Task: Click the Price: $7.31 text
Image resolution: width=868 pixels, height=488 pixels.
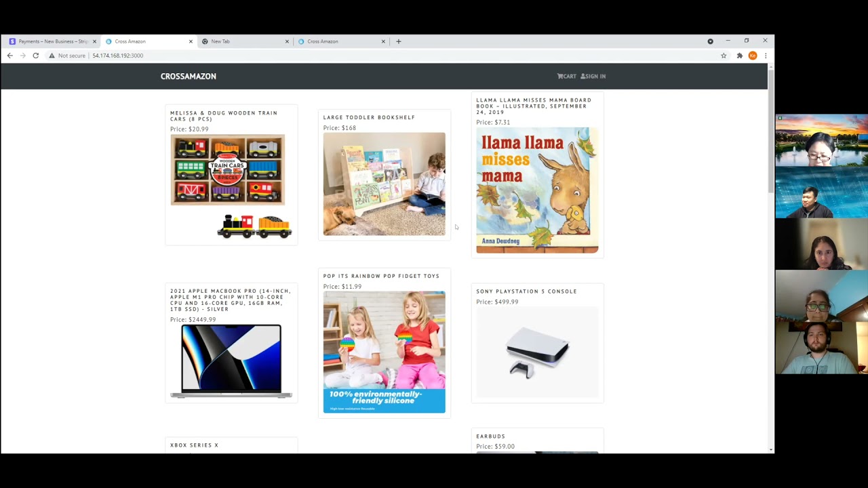Action: click(493, 123)
